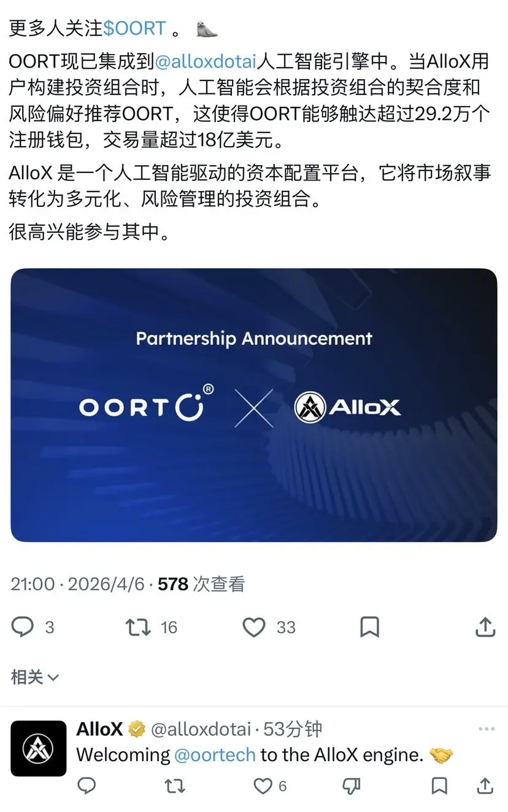
Task: Like the AlloX reply with 6 likes
Action: (x=271, y=786)
